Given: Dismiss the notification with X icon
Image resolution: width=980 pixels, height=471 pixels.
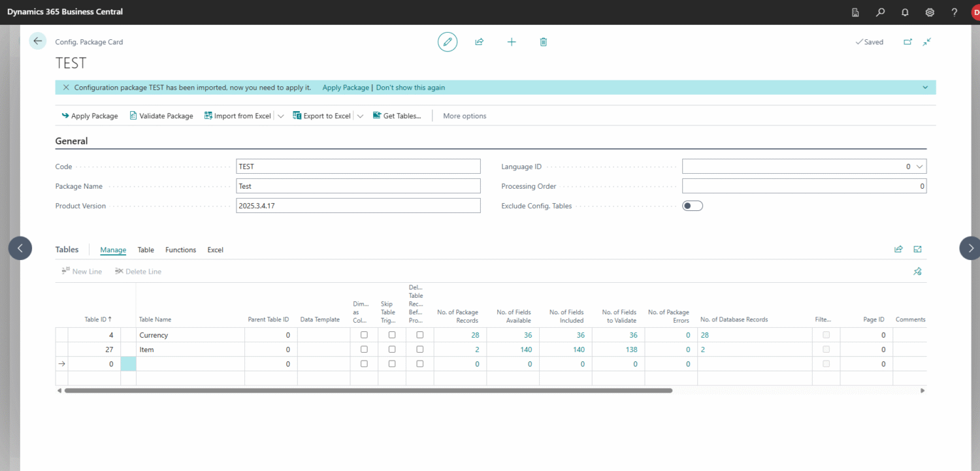Looking at the screenshot, I should 65,88.
